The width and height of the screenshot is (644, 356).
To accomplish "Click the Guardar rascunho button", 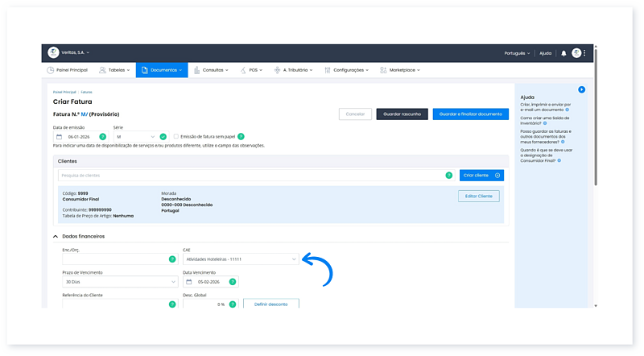I will pyautogui.click(x=402, y=114).
